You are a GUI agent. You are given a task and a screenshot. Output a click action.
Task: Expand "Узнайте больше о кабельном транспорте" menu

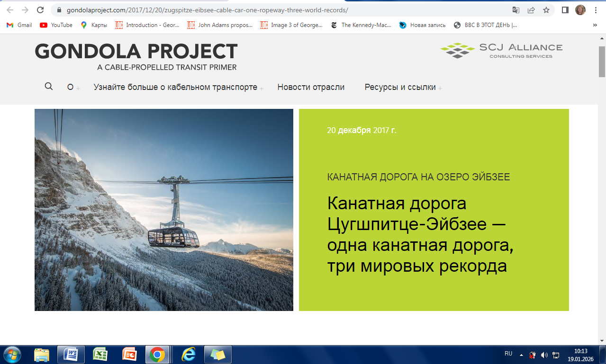coord(175,87)
